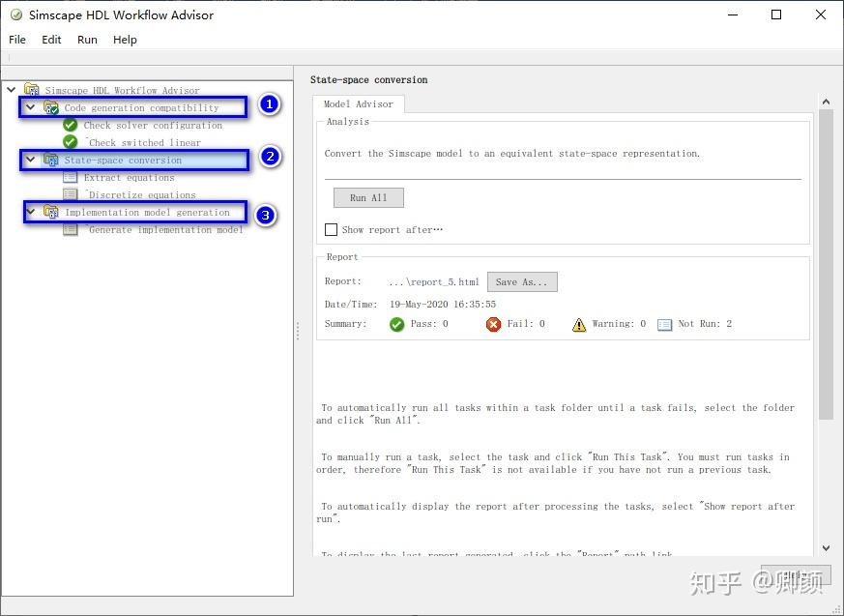844x616 pixels.
Task: Select Extract equations task
Action: pyautogui.click(x=130, y=177)
